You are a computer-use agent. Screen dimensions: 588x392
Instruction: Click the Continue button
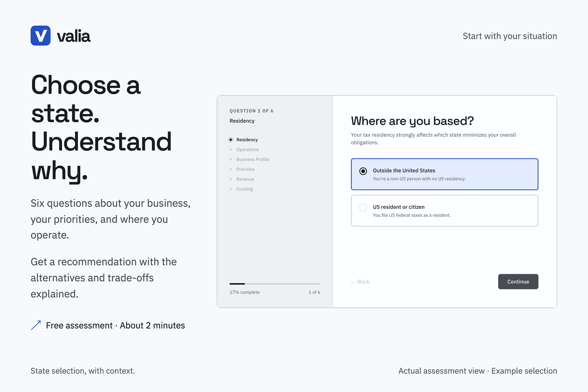click(x=518, y=281)
